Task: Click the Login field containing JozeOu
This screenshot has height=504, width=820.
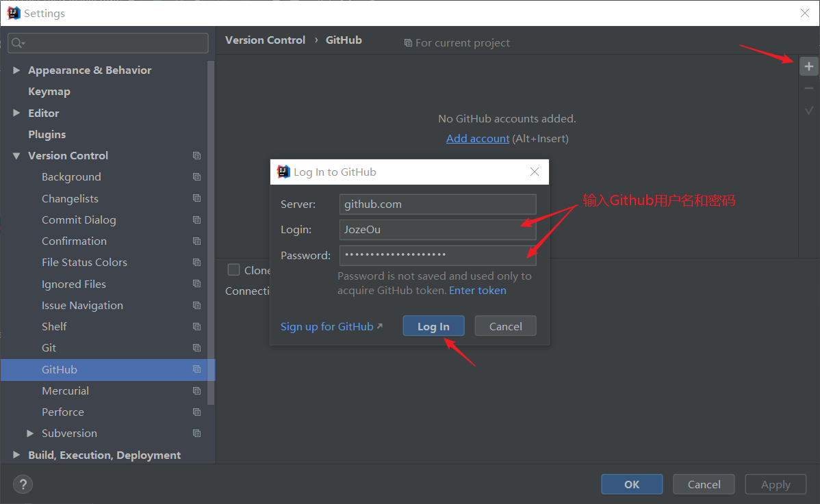Action: (x=437, y=229)
